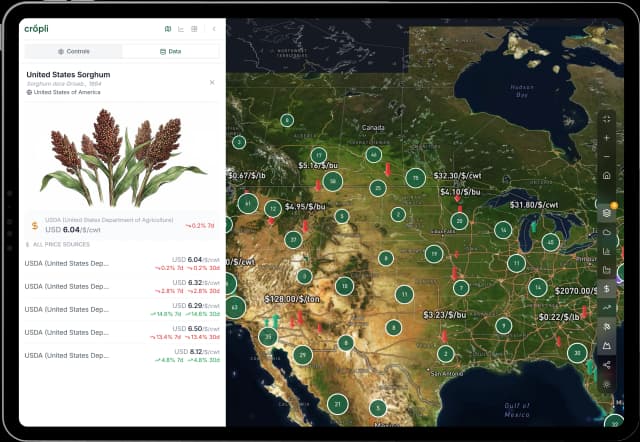Switch to the Data tab
This screenshot has height=442, width=640.
coord(171,51)
